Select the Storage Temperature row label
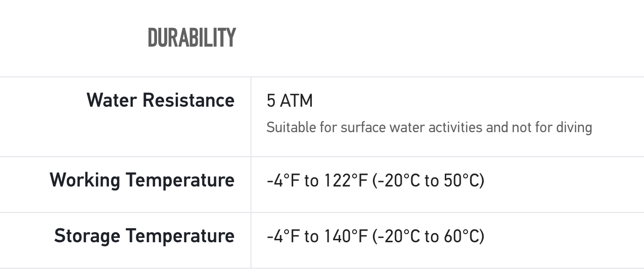The width and height of the screenshot is (644, 273). click(144, 236)
